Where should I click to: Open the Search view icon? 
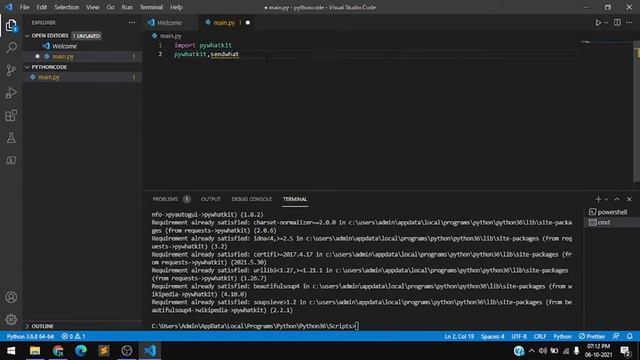pos(11,47)
